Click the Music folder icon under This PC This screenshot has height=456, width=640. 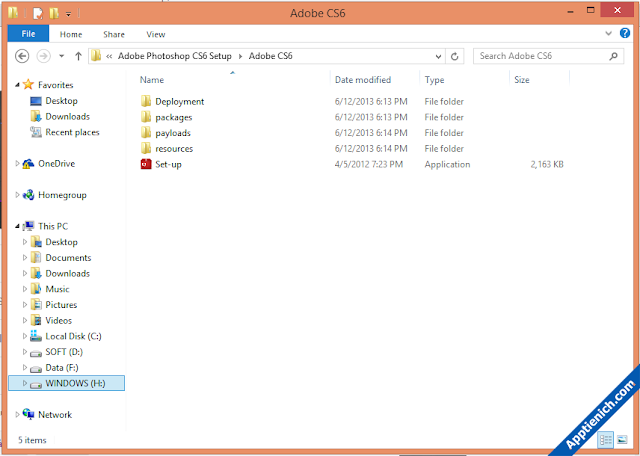(x=36, y=289)
